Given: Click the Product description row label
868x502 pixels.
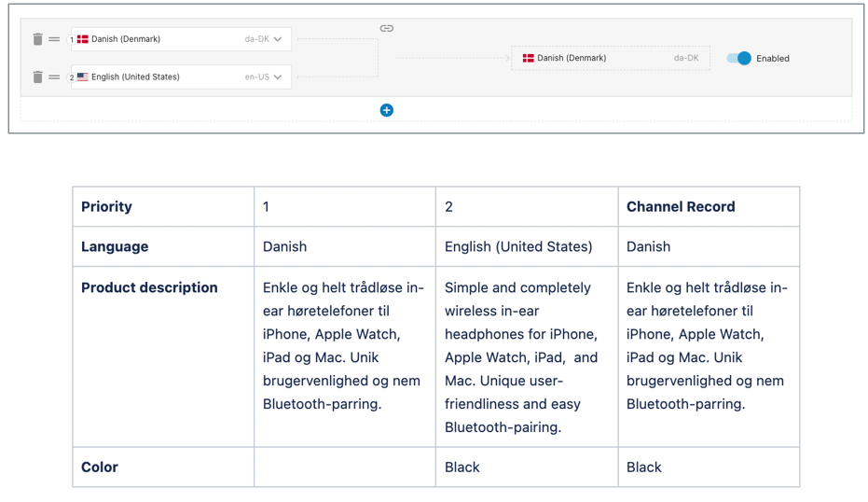Looking at the screenshot, I should pyautogui.click(x=149, y=287).
